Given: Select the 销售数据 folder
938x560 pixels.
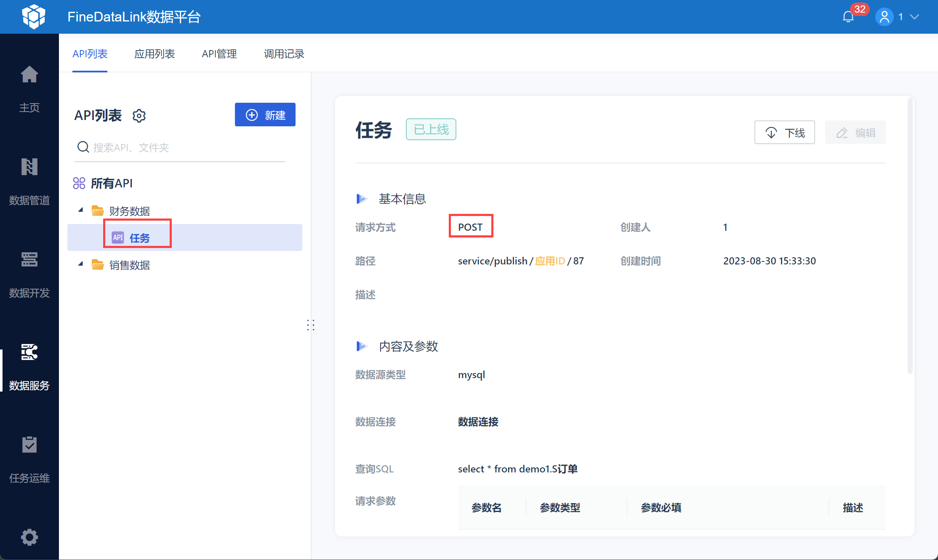Looking at the screenshot, I should pyautogui.click(x=129, y=265).
